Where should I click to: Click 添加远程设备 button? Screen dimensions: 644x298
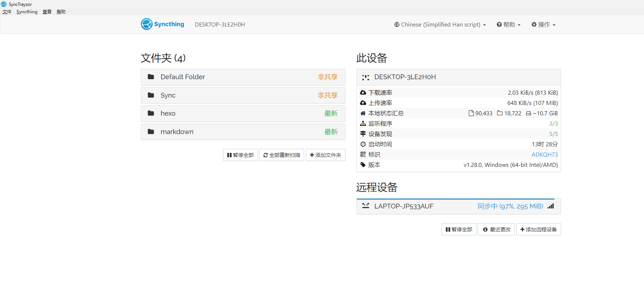coord(539,229)
